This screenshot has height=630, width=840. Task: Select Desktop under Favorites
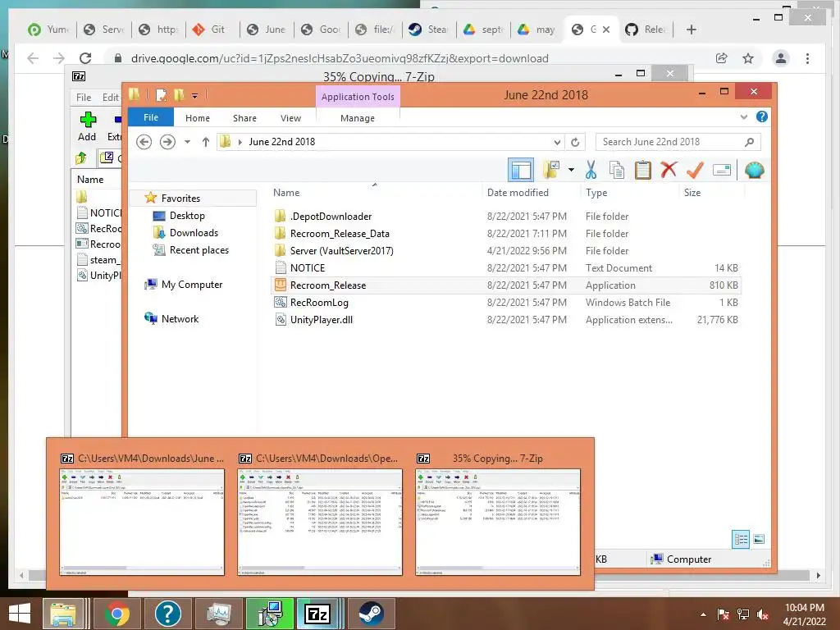(x=187, y=216)
